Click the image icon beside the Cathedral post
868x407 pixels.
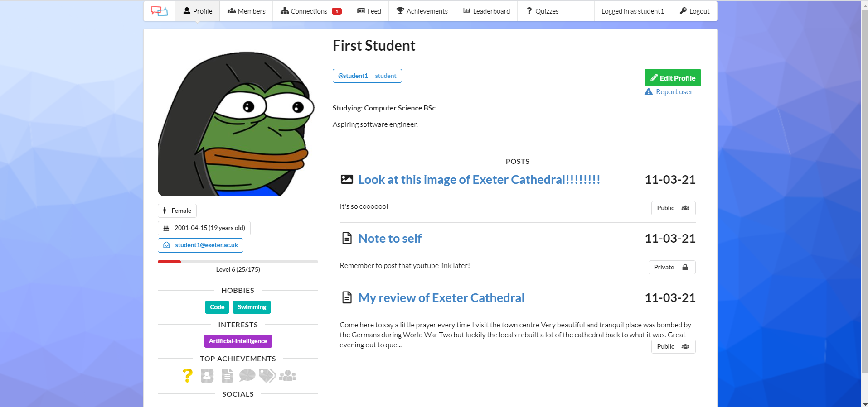click(347, 180)
